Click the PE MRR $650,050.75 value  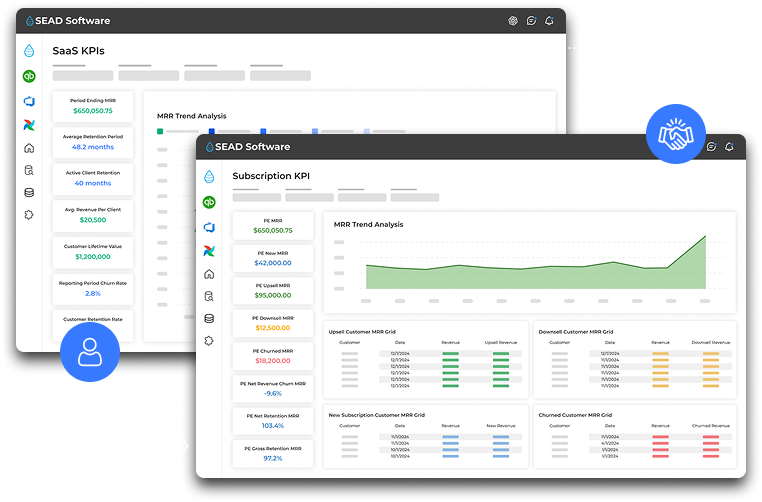tap(273, 230)
